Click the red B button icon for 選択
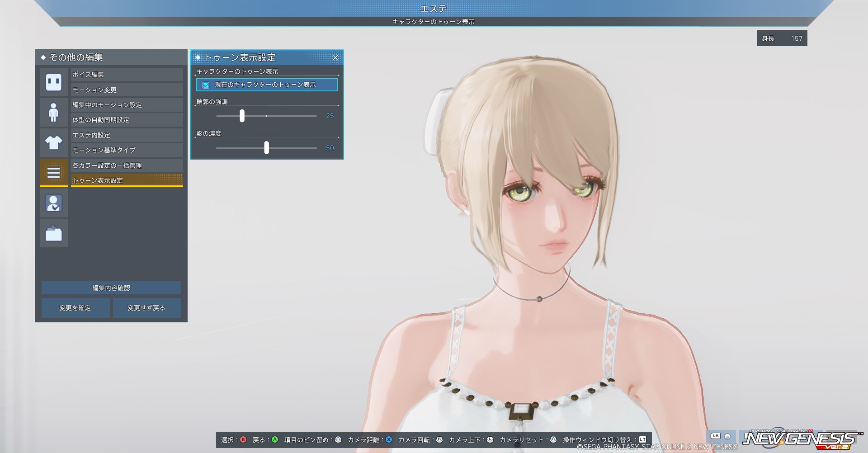 [x=243, y=439]
